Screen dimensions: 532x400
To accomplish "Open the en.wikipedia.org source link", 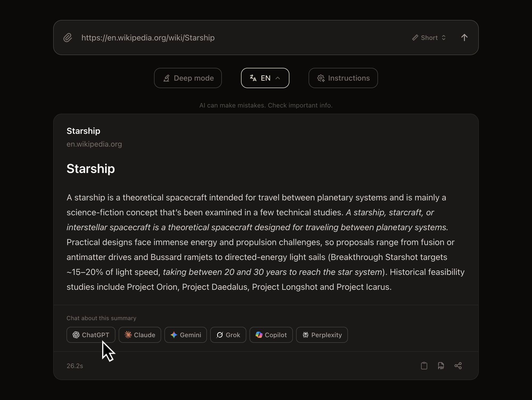I will coord(94,144).
